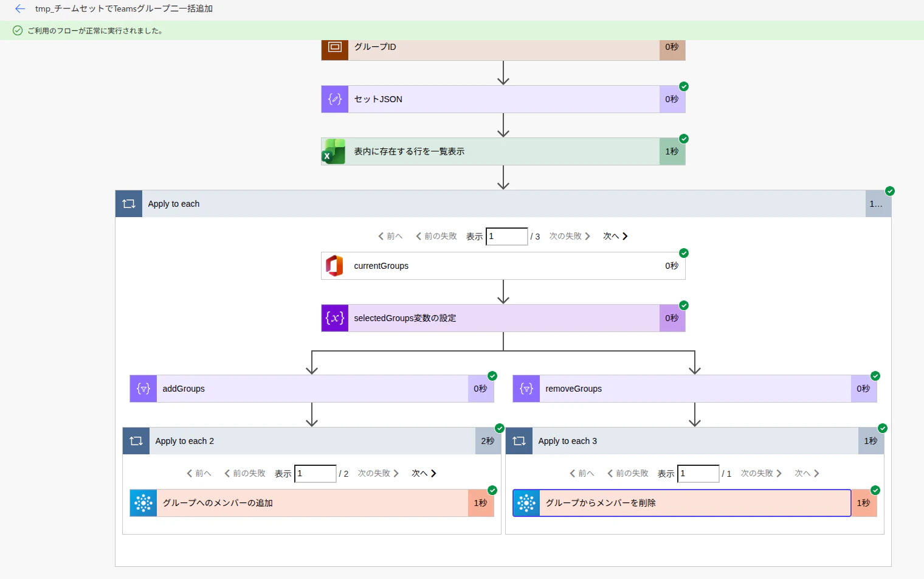Image resolution: width=924 pixels, height=579 pixels.
Task: Click the back arrow beside flow name
Action: tap(20, 9)
